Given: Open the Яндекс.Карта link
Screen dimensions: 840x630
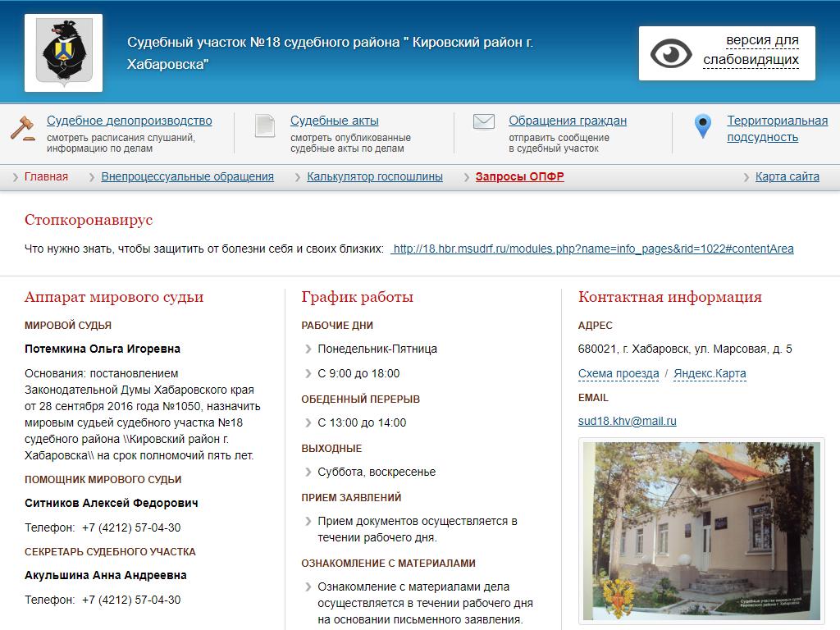Looking at the screenshot, I should pyautogui.click(x=710, y=373).
